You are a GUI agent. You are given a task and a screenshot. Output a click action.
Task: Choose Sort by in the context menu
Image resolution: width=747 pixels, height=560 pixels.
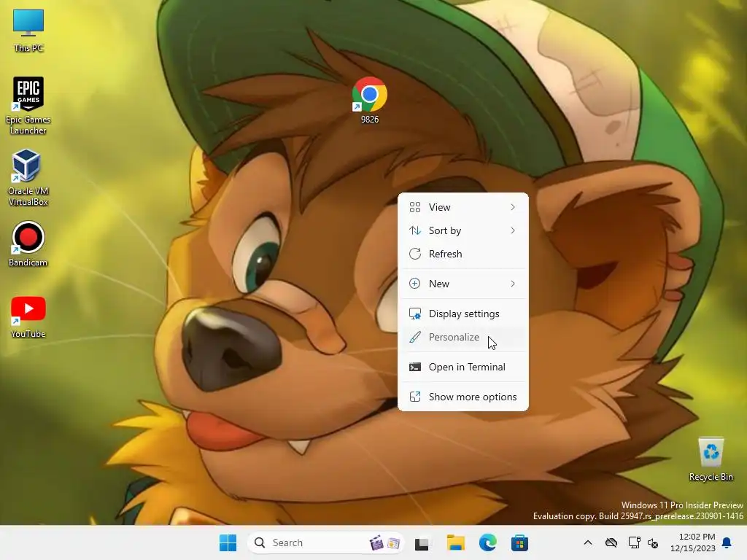click(463, 230)
